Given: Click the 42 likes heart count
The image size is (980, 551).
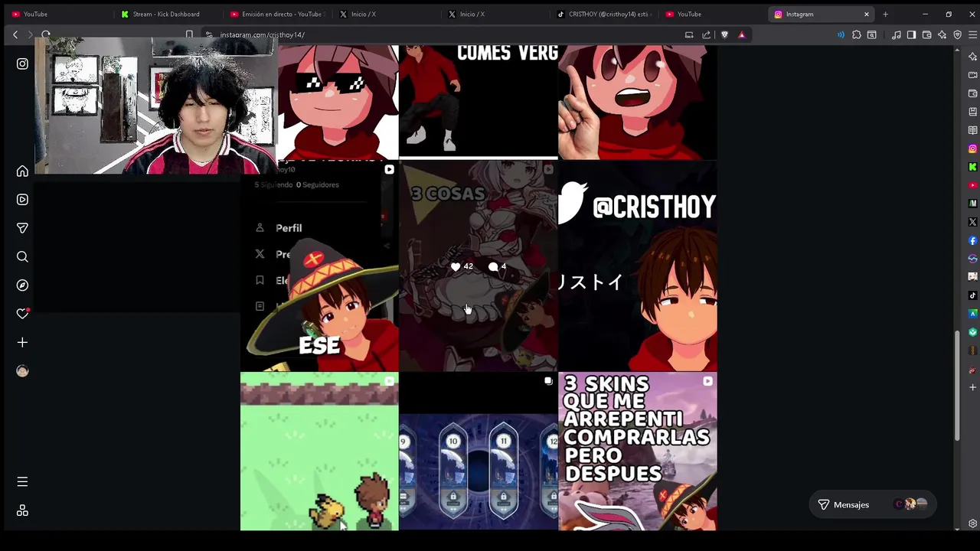Looking at the screenshot, I should tap(462, 266).
